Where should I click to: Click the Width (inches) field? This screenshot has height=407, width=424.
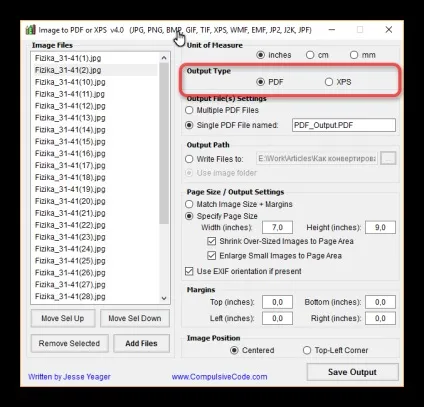[277, 228]
